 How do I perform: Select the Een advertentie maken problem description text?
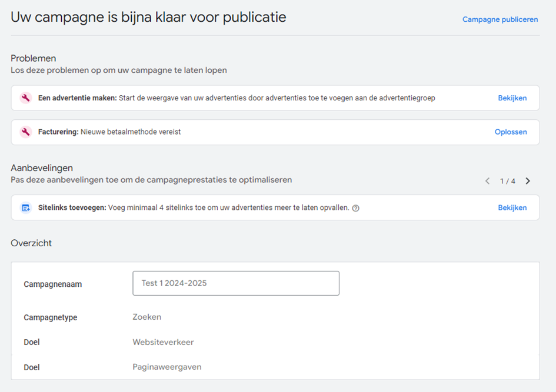pos(277,98)
